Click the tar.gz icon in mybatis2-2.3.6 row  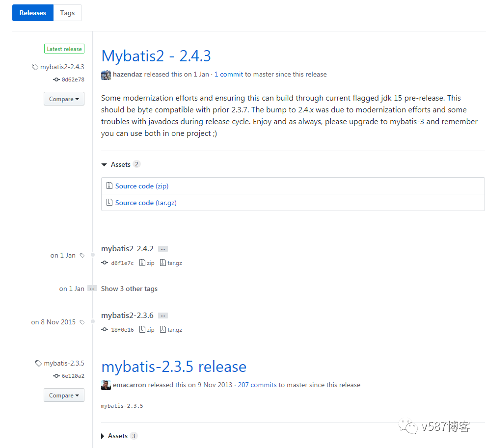[x=162, y=329]
